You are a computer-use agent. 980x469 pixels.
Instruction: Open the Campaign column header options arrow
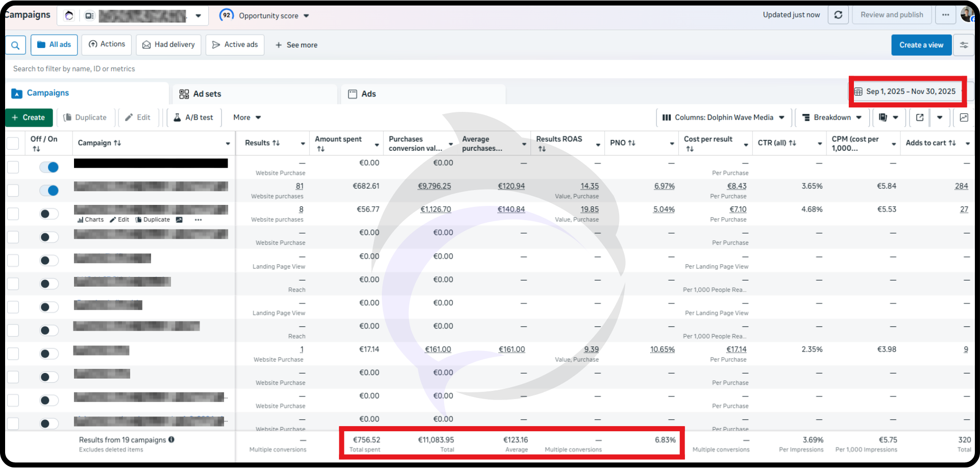pos(228,144)
